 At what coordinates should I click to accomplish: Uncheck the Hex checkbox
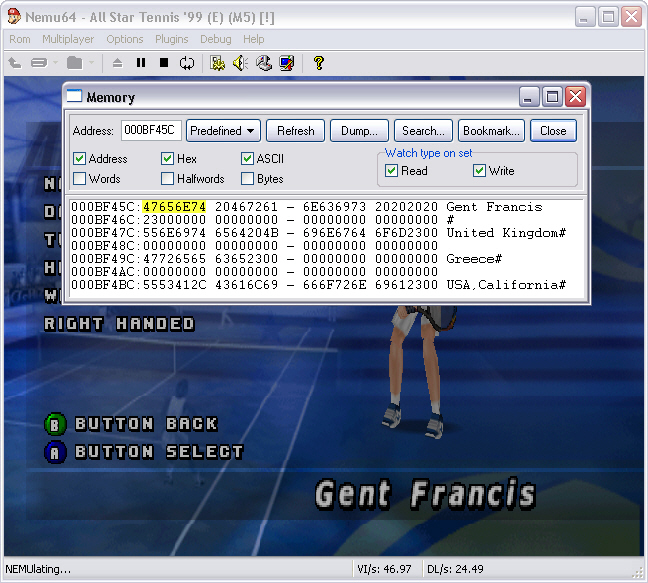click(167, 159)
